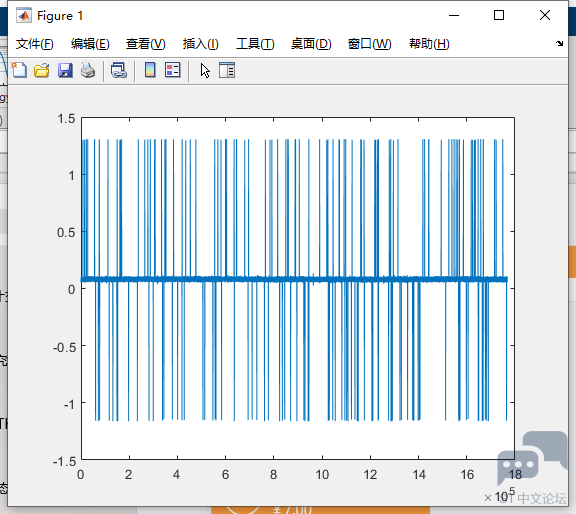Open the Property Inspector toolbar icon
The height and width of the screenshot is (514, 576).
pos(227,70)
